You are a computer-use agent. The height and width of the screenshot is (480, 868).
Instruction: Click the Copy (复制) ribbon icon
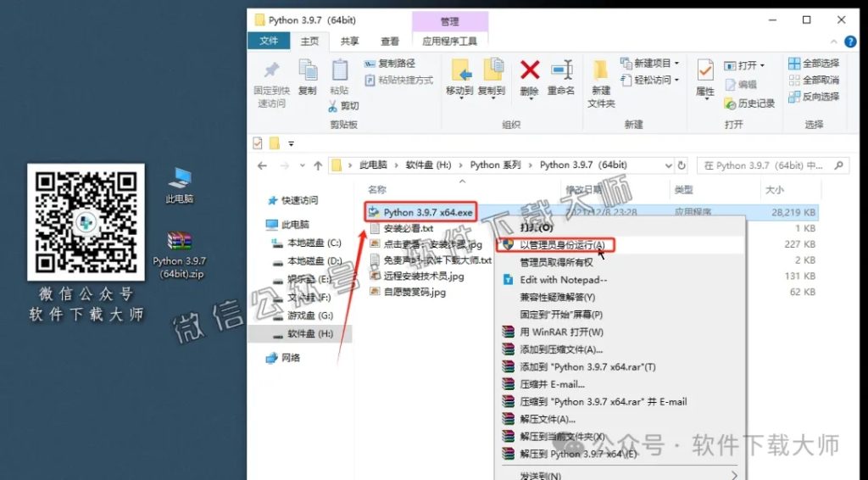point(307,70)
